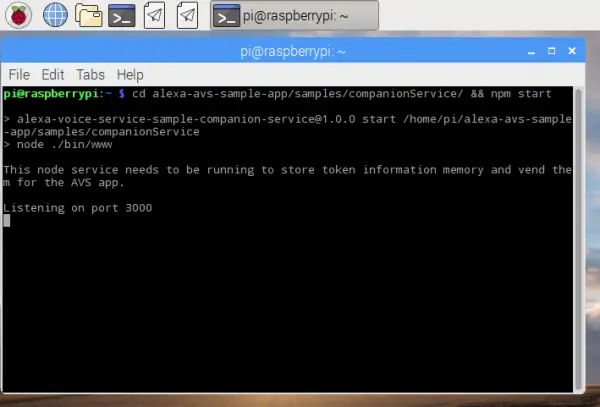
Task: Open the File menu
Action: 19,75
